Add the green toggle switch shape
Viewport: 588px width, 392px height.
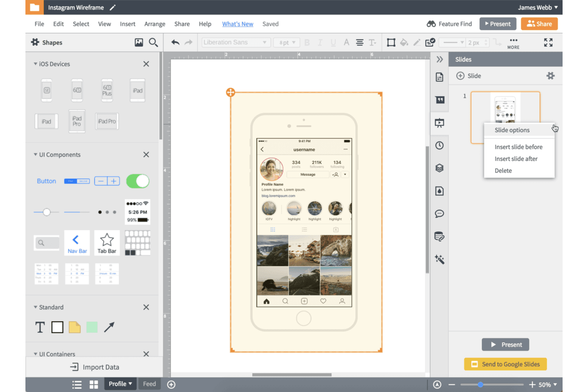(x=137, y=181)
